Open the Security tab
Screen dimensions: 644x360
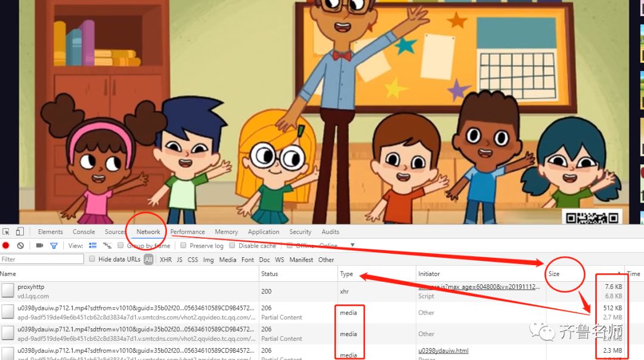(x=300, y=232)
